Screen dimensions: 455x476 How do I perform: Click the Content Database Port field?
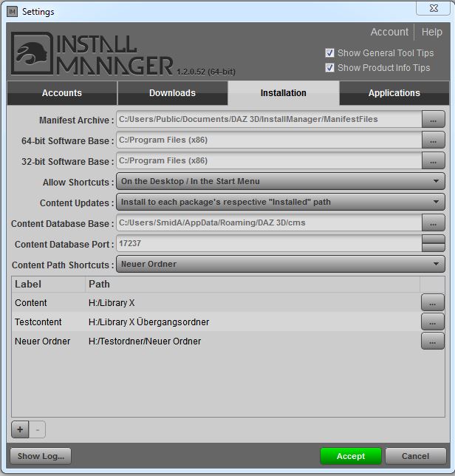269,243
